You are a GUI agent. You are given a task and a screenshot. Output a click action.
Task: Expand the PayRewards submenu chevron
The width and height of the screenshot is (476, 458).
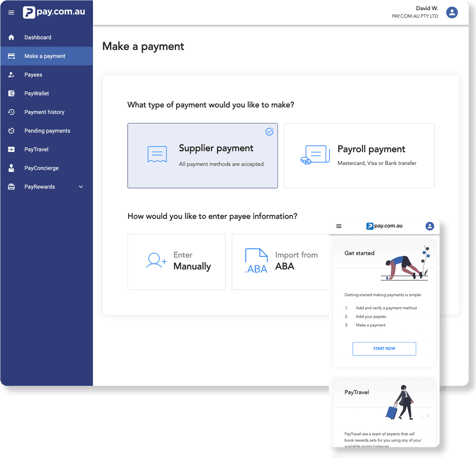point(81,187)
